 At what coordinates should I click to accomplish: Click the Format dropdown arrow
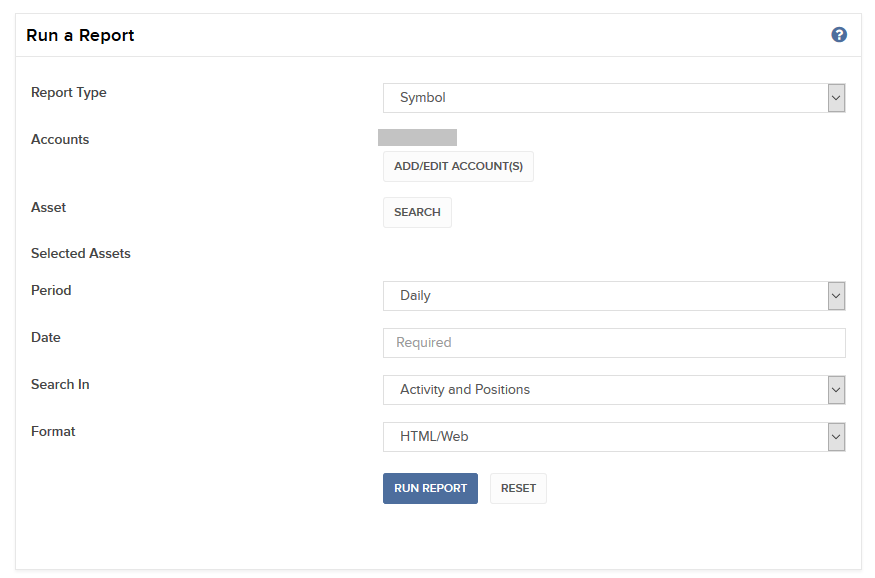[x=835, y=436]
